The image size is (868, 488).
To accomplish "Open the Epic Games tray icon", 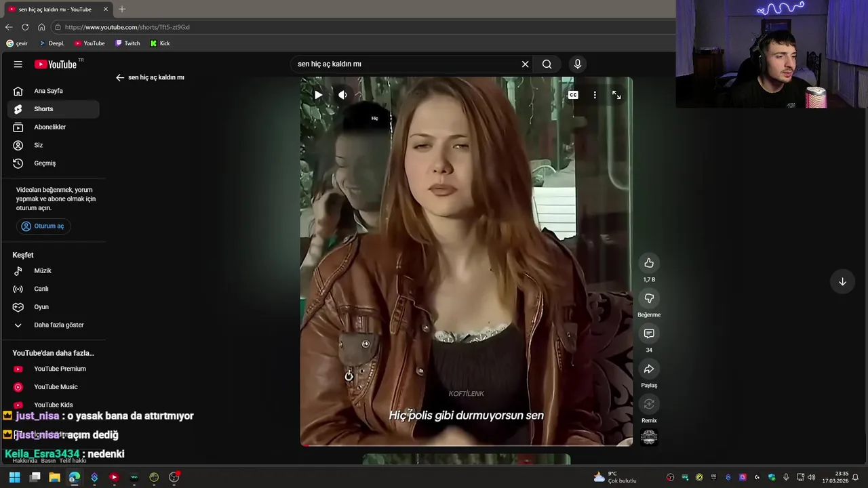I will click(x=713, y=477).
